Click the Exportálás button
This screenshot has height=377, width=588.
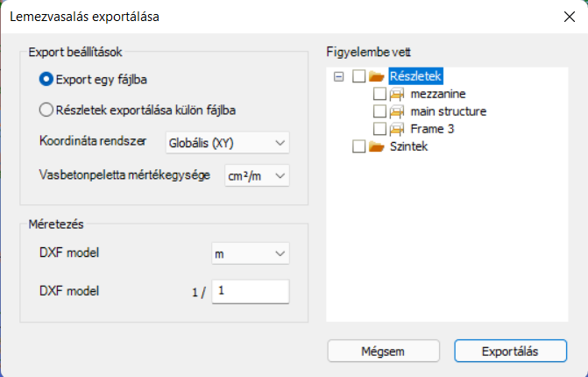[x=510, y=351]
